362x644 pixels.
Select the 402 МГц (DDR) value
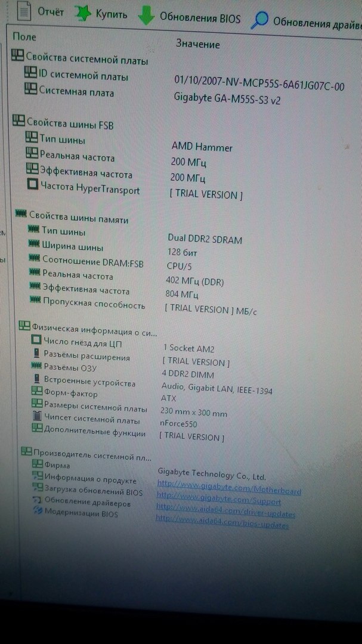pos(194,281)
